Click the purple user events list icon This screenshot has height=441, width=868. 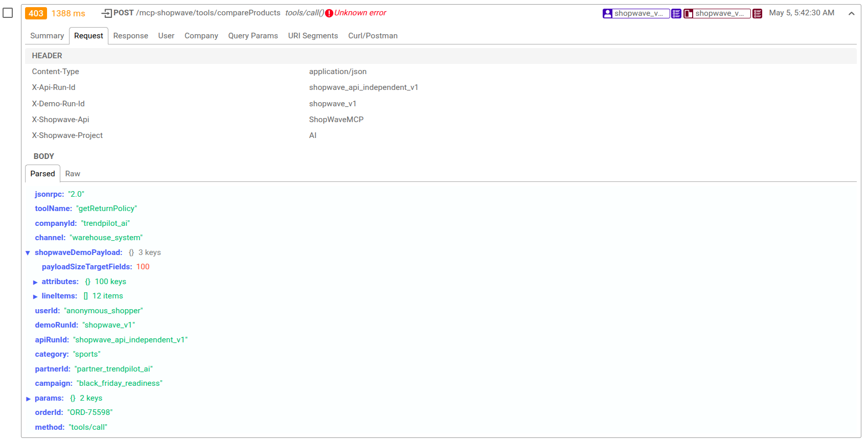coord(676,13)
